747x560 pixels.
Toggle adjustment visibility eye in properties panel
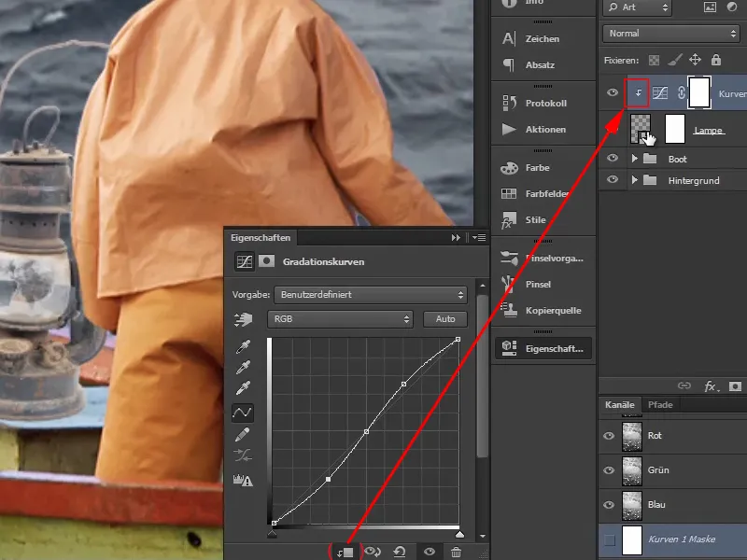pyautogui.click(x=430, y=552)
